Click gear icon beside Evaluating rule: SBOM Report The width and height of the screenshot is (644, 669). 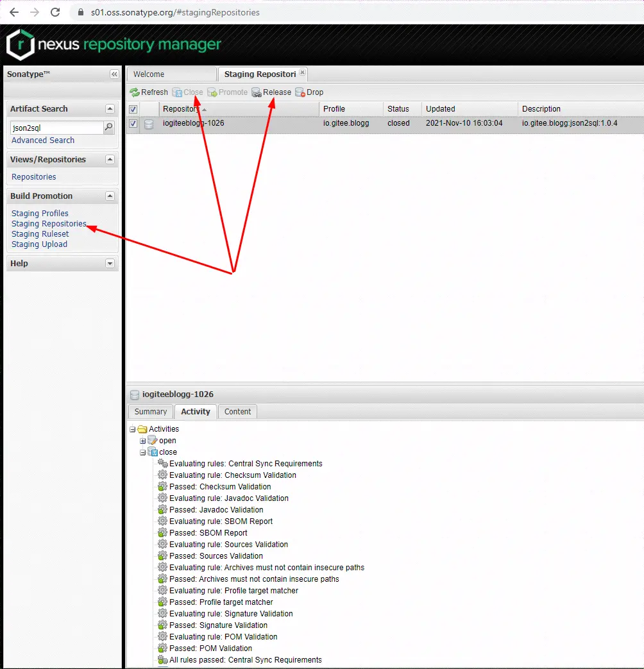tap(162, 521)
